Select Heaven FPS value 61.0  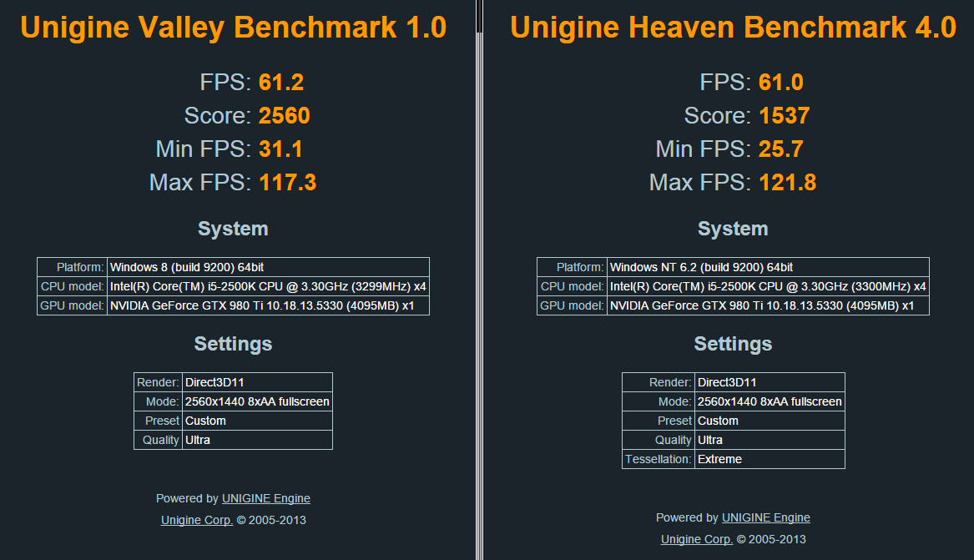[781, 83]
